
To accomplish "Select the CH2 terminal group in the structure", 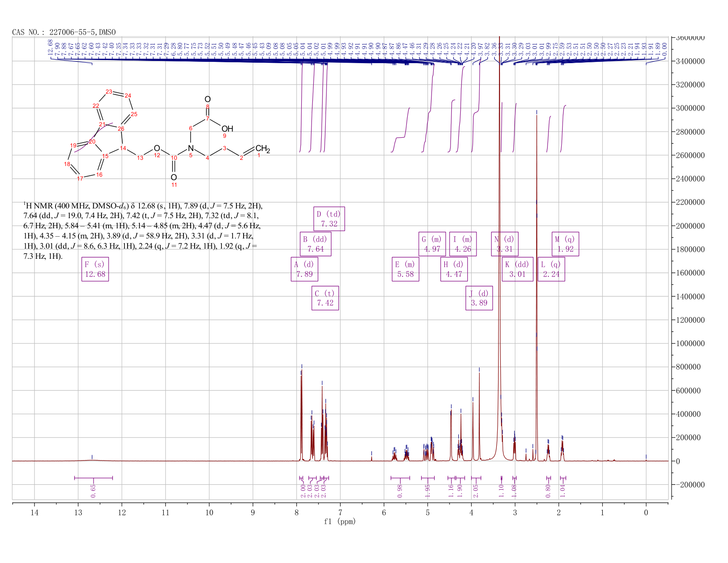I will click(263, 149).
